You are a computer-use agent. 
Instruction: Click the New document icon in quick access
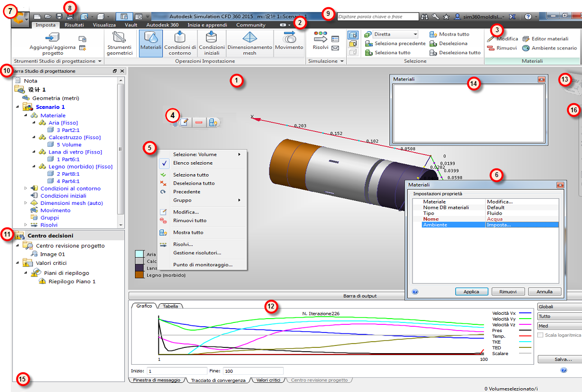[37, 16]
